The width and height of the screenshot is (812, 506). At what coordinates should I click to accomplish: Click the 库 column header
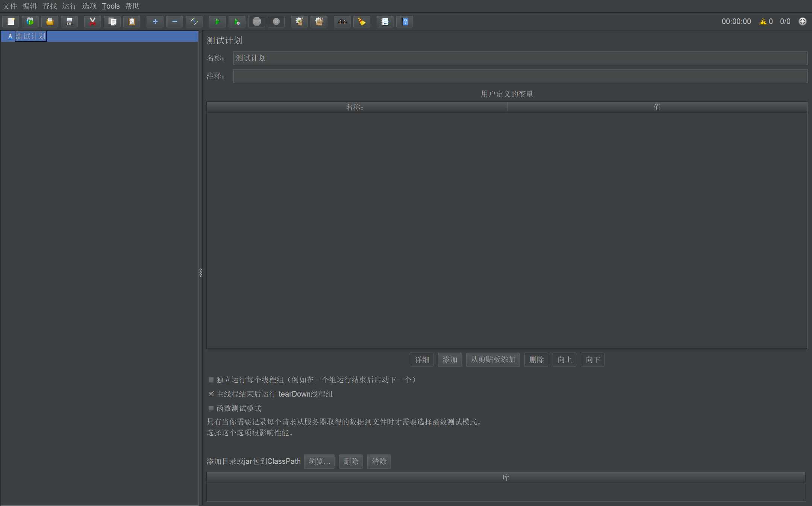tap(506, 477)
